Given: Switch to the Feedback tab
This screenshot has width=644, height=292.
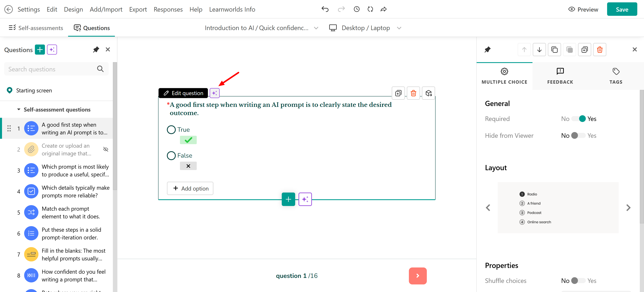Looking at the screenshot, I should pos(560,76).
